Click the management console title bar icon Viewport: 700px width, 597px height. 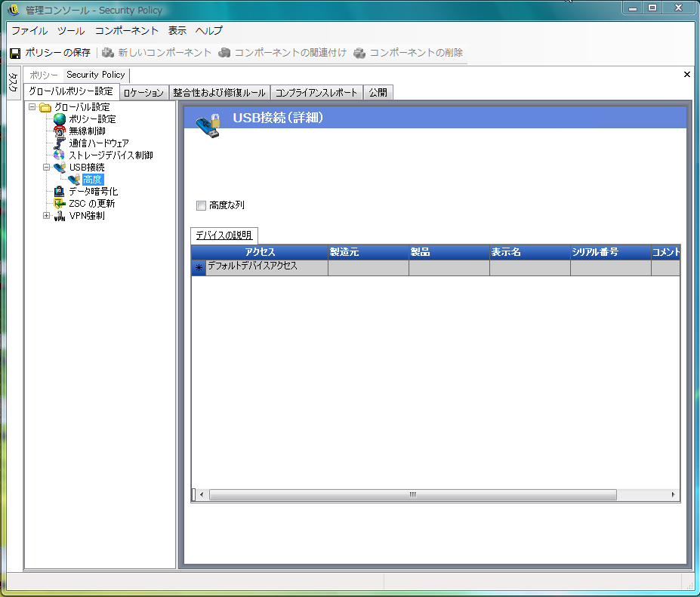[14, 9]
